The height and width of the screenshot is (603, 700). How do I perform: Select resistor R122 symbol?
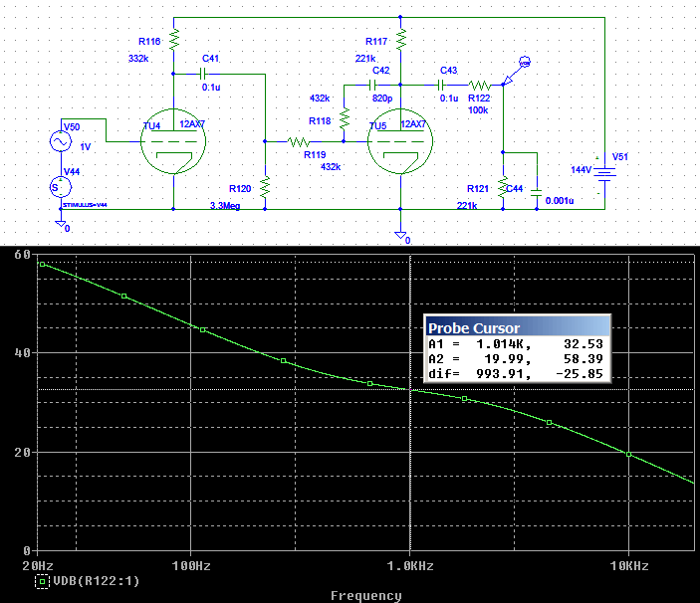click(480, 85)
